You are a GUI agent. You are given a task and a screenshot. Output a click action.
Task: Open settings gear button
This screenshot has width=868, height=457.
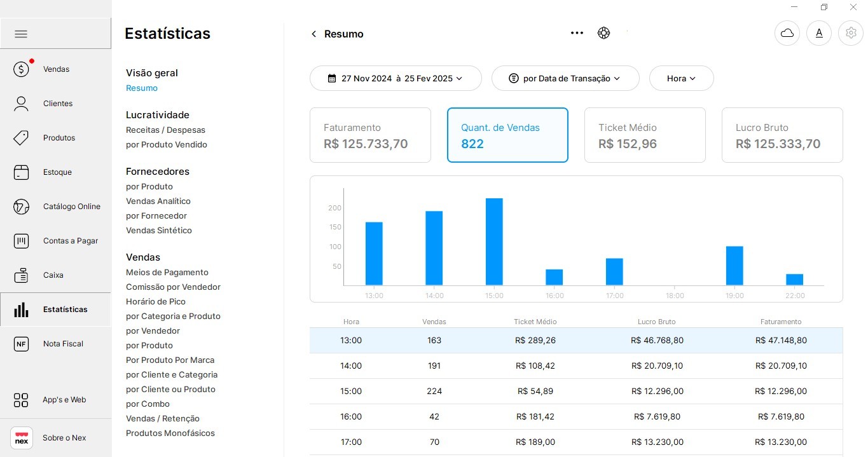[851, 33]
